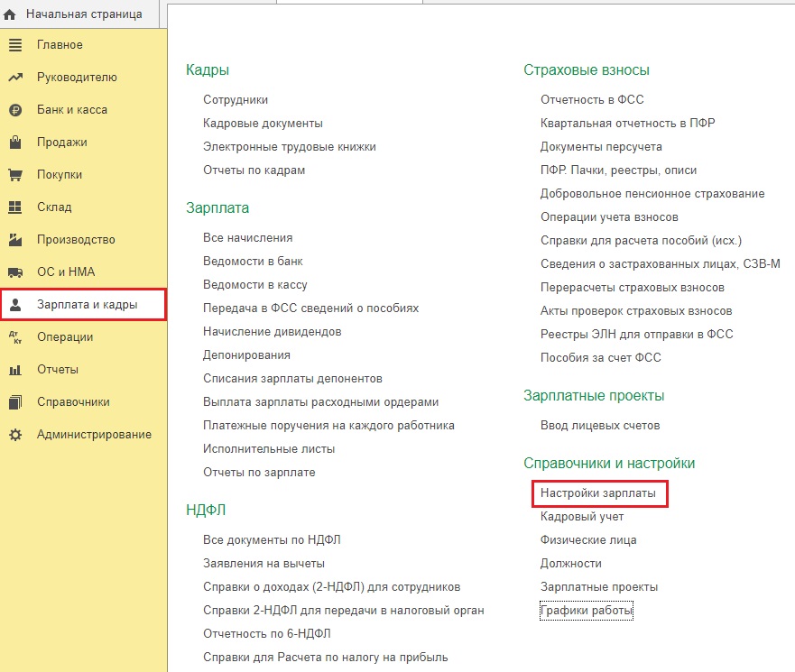Open Сведения о застрахованных лицах, СЗВ-М

point(661,264)
